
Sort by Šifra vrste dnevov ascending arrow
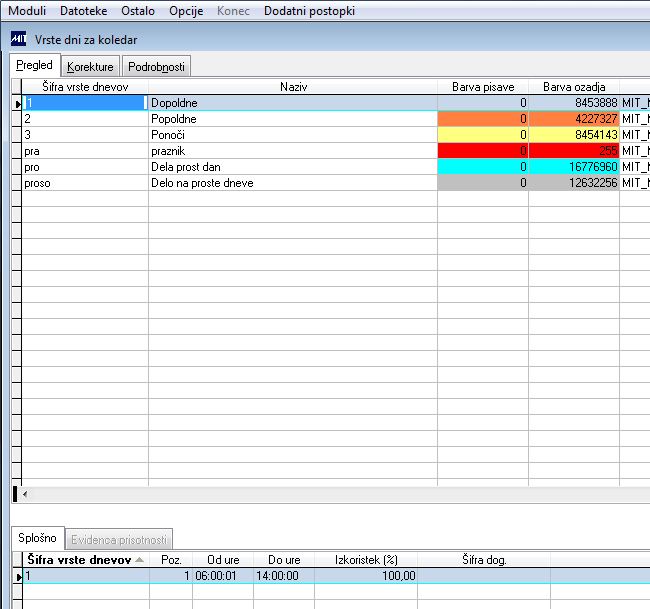click(x=140, y=560)
